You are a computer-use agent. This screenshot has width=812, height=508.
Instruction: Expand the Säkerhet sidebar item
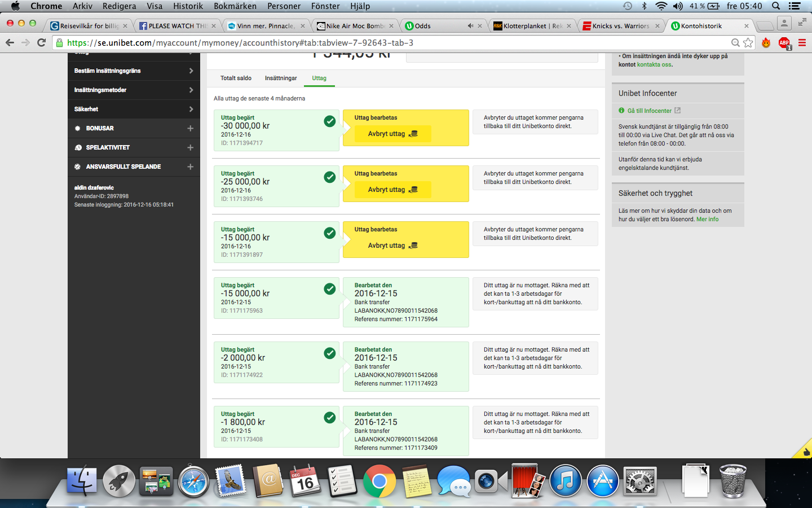(134, 109)
